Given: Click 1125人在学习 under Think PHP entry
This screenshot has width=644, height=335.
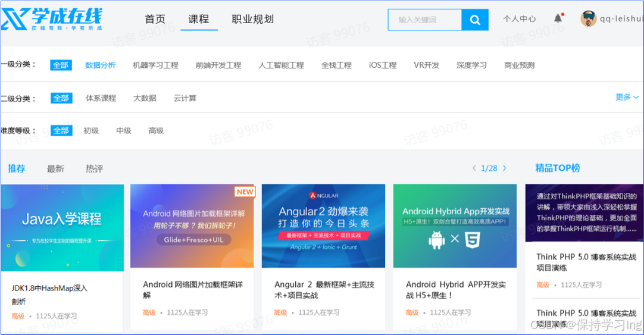Looking at the screenshot, I should click(x=582, y=284).
